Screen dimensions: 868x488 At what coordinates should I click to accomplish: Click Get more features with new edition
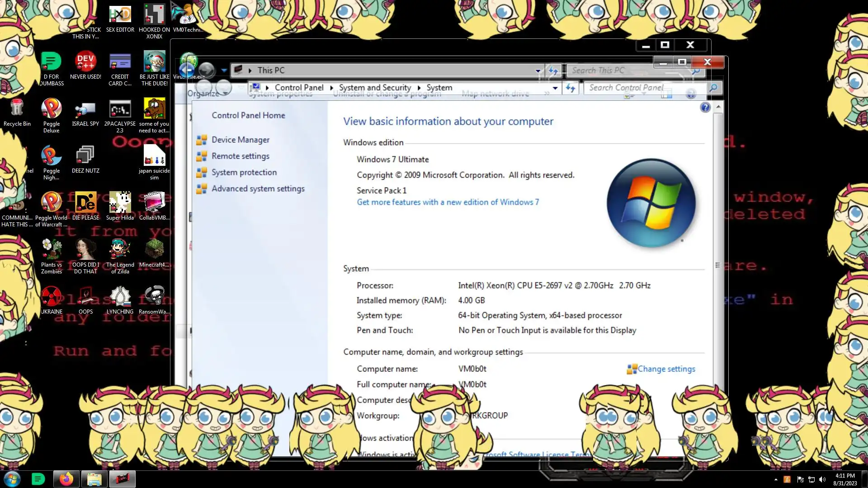point(448,202)
